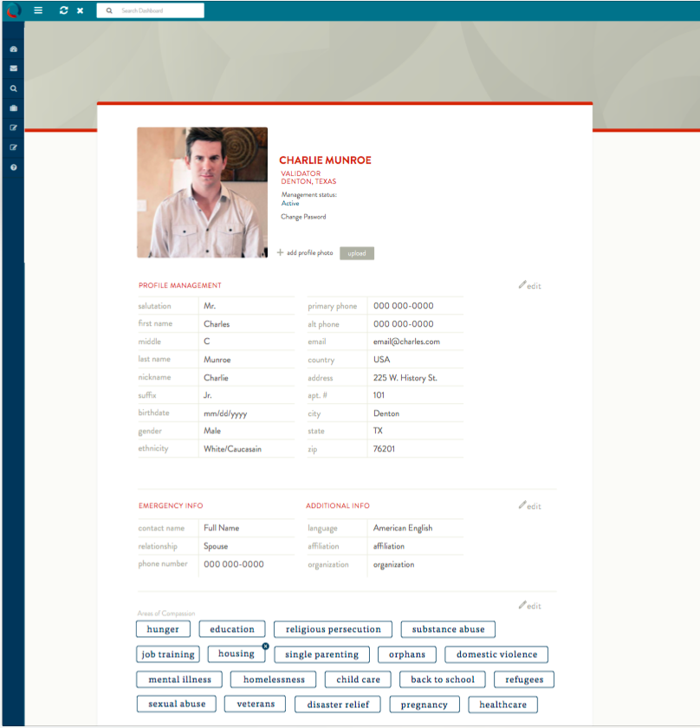Click the CHARLIE MUNROE name heading
Image resolution: width=700 pixels, height=728 pixels.
coord(325,160)
